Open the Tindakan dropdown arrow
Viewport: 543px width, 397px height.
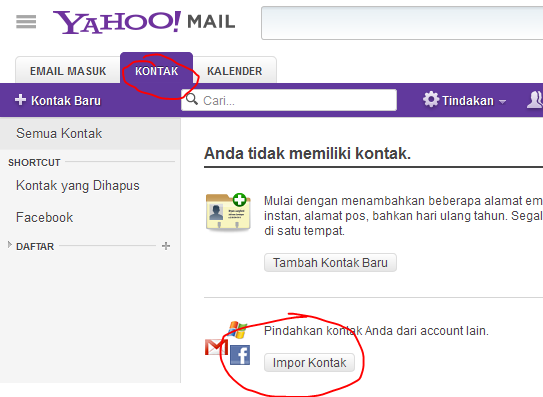click(502, 102)
